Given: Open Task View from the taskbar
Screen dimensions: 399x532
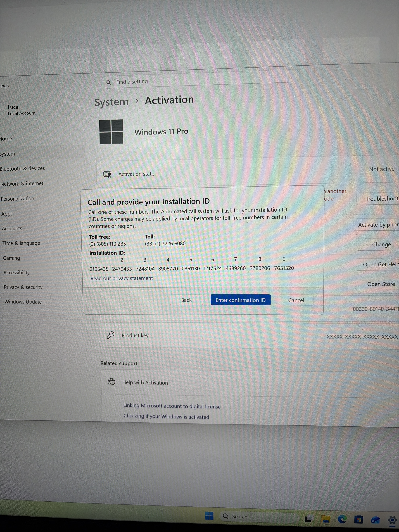Looking at the screenshot, I should pos(308,519).
